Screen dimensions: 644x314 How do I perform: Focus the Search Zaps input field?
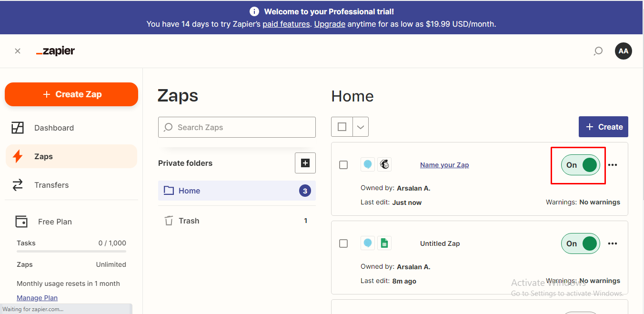coord(237,127)
